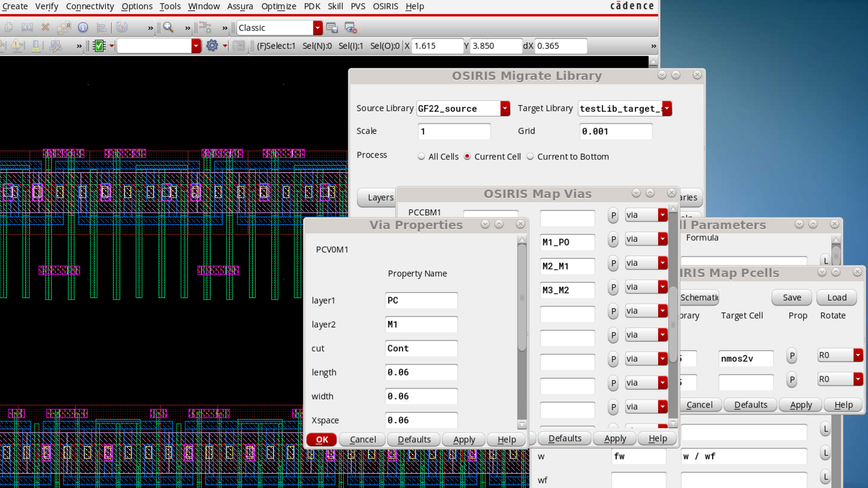Click the Scale input field
The height and width of the screenshot is (488, 868).
pos(454,131)
